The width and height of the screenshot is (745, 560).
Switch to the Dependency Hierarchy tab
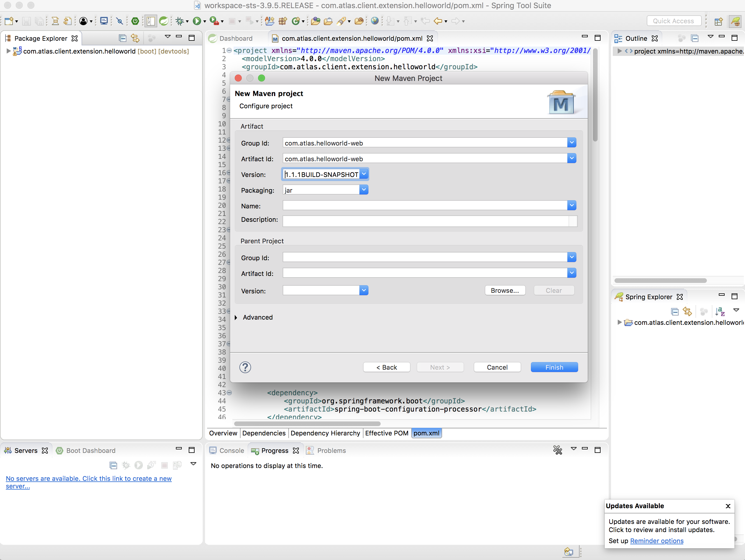pyautogui.click(x=325, y=433)
